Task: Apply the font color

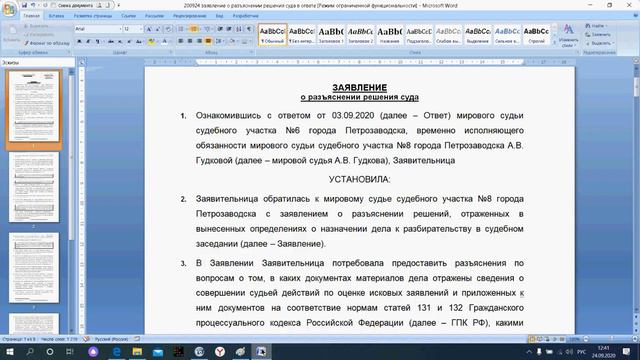Action: [164, 41]
